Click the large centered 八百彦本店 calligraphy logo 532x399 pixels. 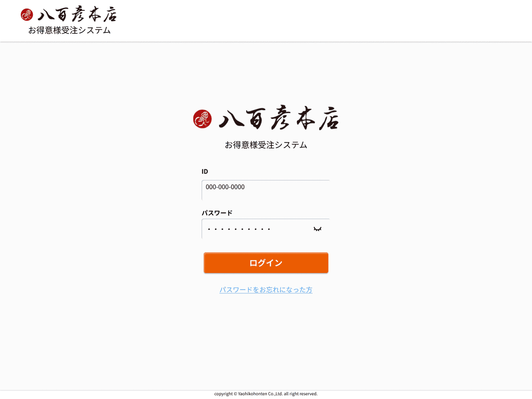click(x=279, y=118)
